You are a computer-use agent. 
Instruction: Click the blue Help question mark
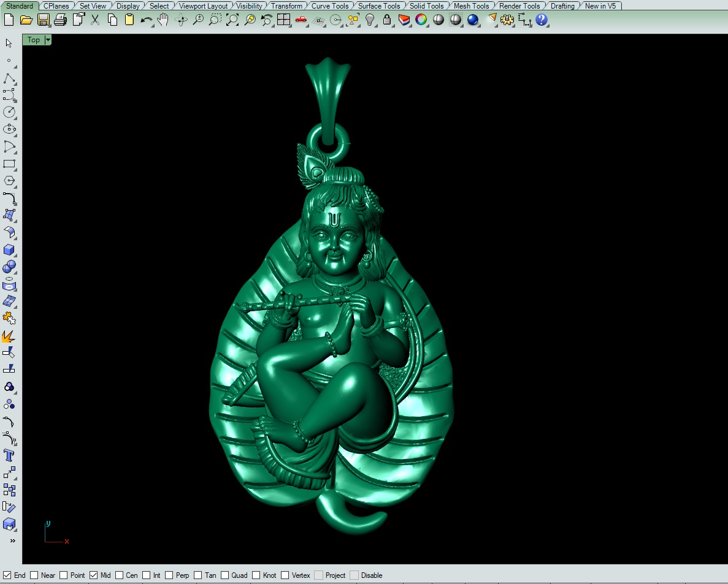point(542,20)
